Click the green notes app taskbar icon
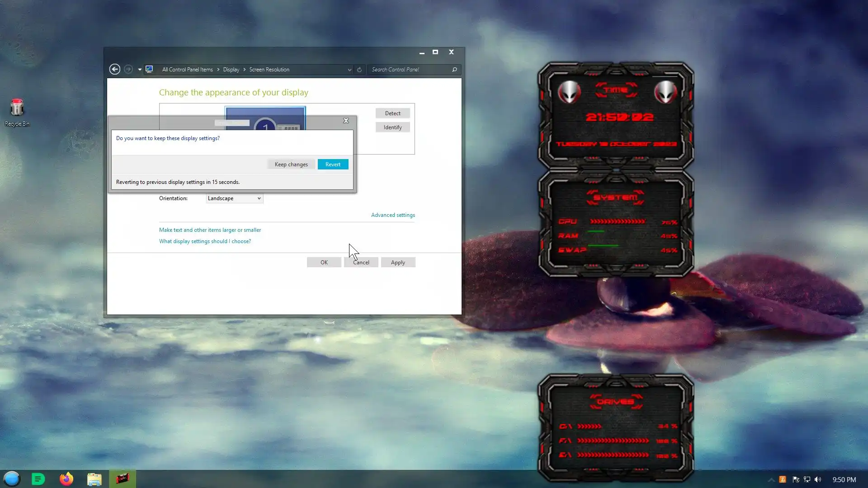This screenshot has height=488, width=868. click(x=38, y=479)
